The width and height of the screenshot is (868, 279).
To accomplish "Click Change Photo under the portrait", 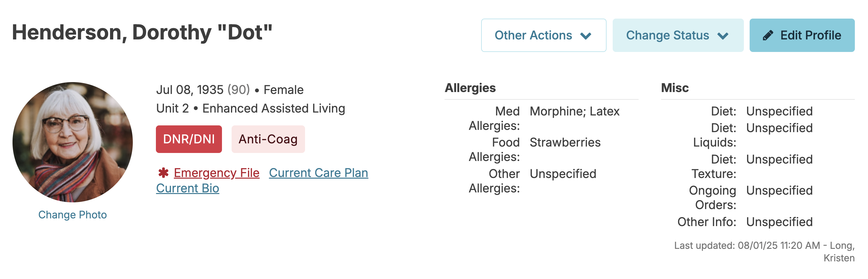I will 72,215.
